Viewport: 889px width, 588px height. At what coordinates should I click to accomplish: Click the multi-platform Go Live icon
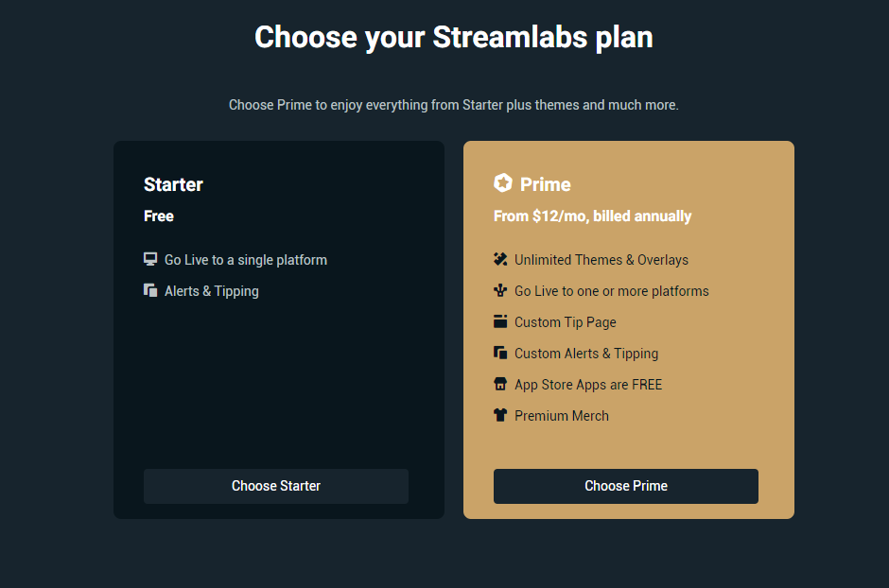(500, 290)
